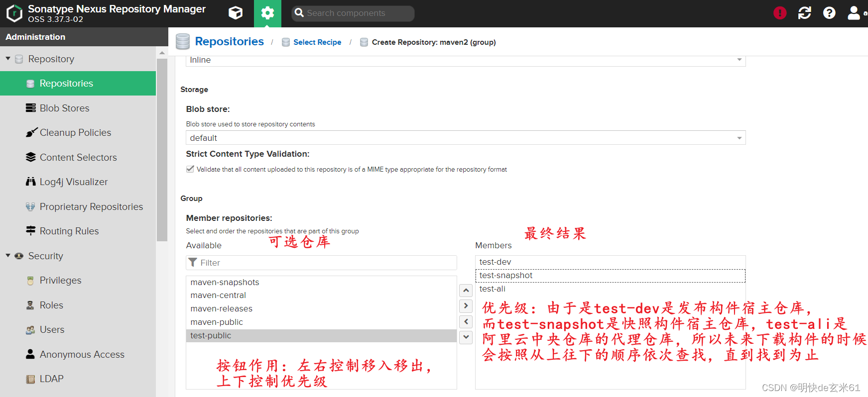
Task: Add selected repository to Members list
Action: tap(466, 305)
